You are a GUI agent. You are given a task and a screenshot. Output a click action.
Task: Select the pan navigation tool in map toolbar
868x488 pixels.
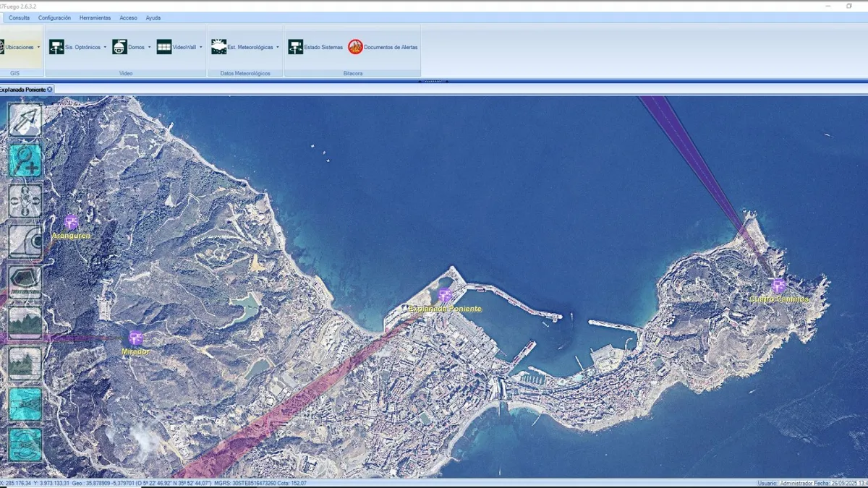[25, 201]
